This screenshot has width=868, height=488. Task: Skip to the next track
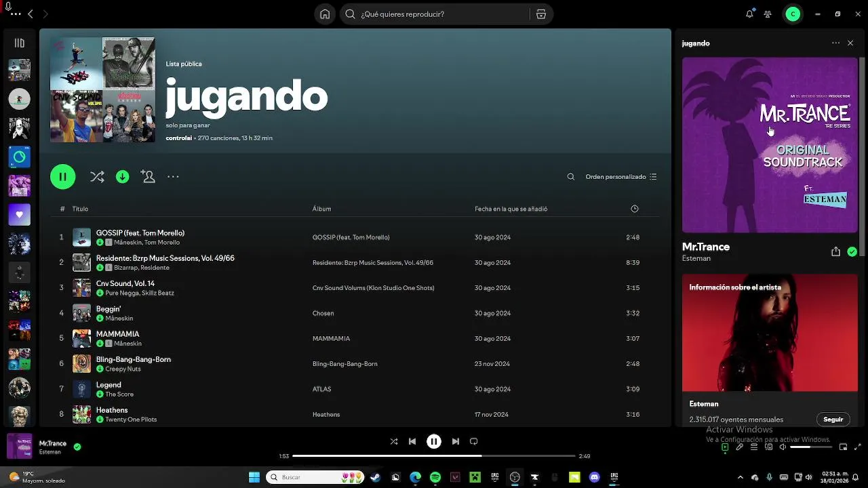(x=456, y=441)
